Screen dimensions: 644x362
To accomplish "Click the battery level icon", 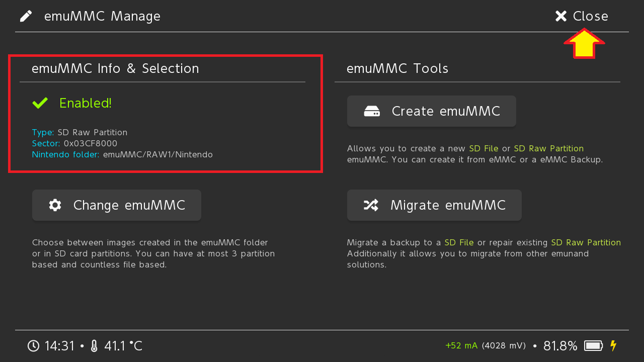I will 594,346.
